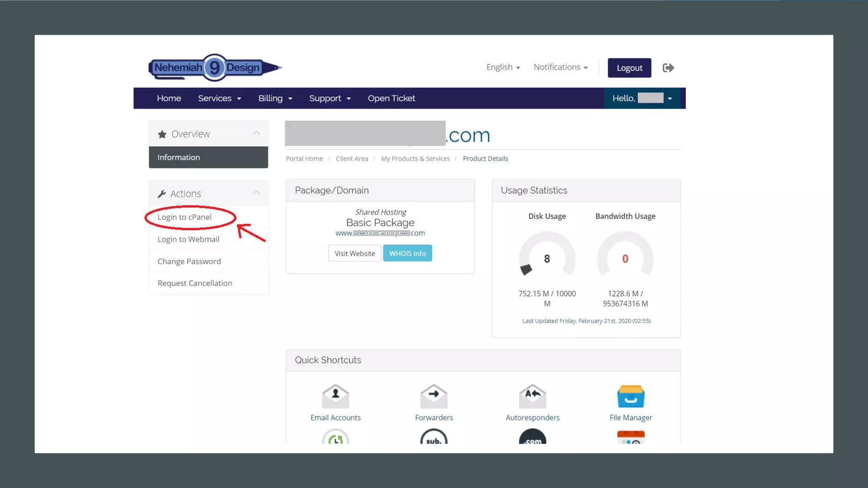868x488 pixels.
Task: Collapse the Overview panel chevron
Action: pyautogui.click(x=256, y=133)
